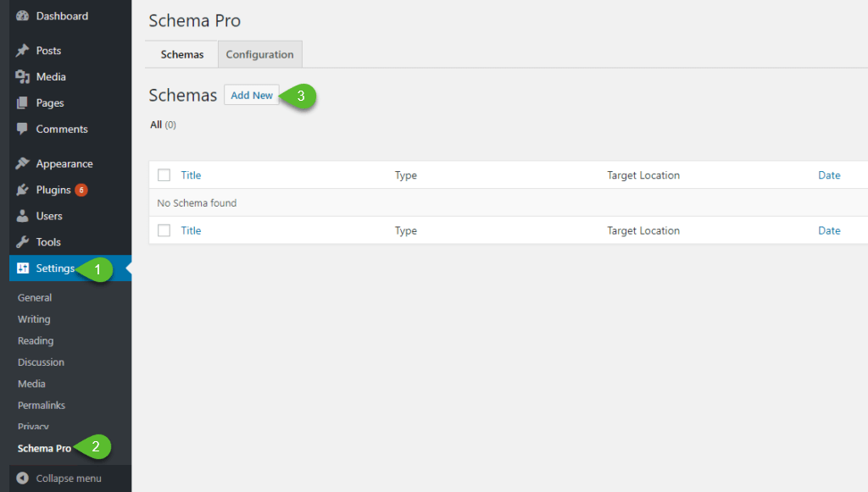Open the Users menu item
The image size is (868, 492).
[x=49, y=216]
